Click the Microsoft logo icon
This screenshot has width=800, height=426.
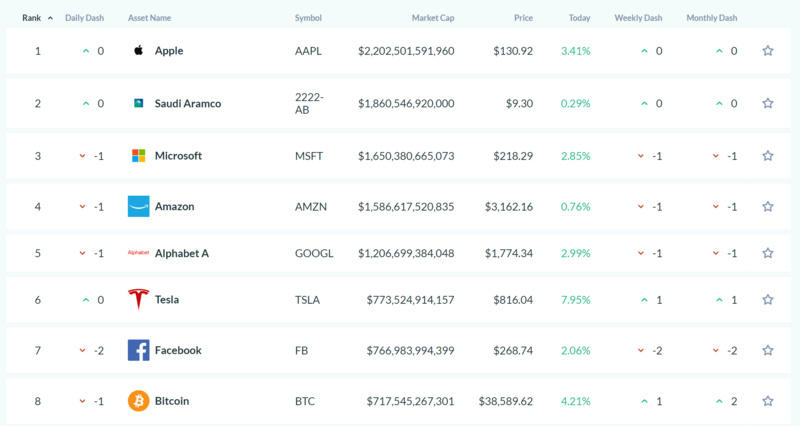[x=139, y=156]
